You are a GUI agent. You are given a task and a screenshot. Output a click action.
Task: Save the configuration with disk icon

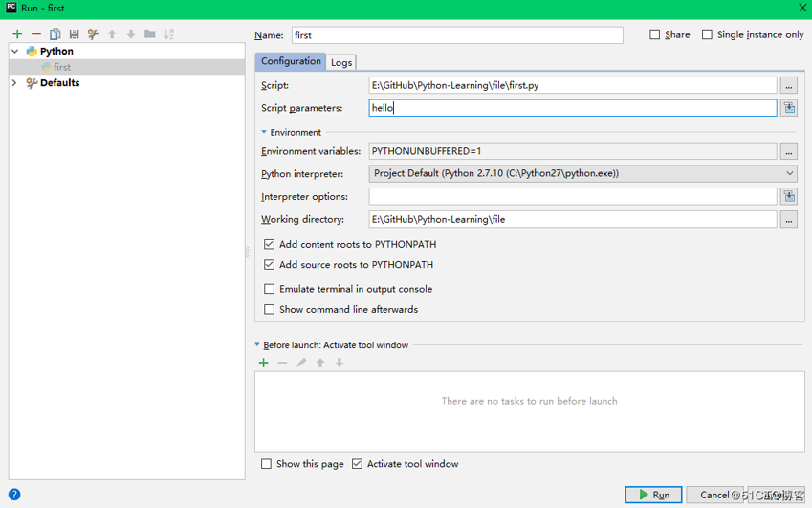click(74, 34)
